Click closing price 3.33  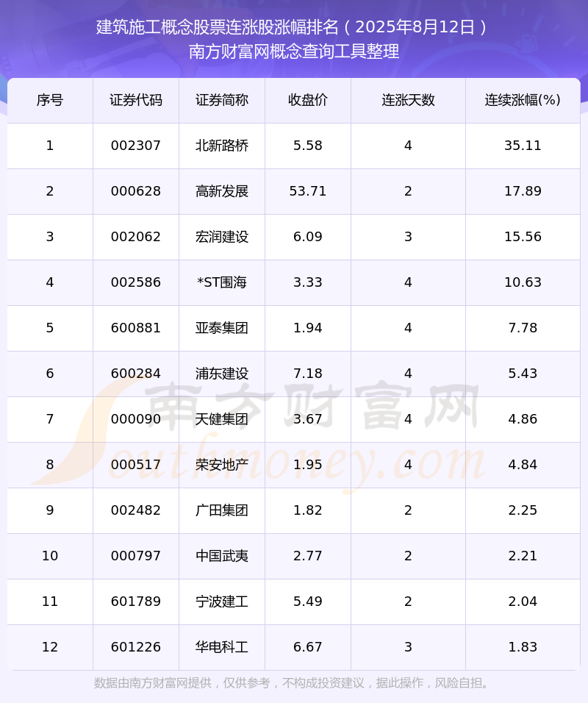[x=308, y=282]
